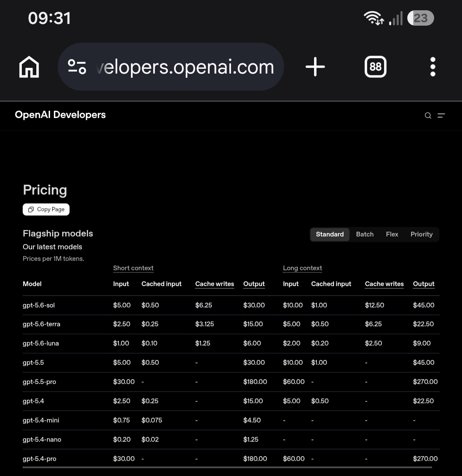Tap the browser home icon
This screenshot has width=462, height=476.
point(29,67)
